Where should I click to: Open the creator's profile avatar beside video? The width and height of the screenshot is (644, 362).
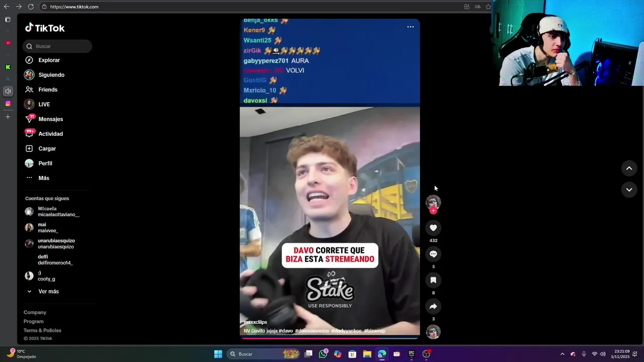[x=433, y=202]
